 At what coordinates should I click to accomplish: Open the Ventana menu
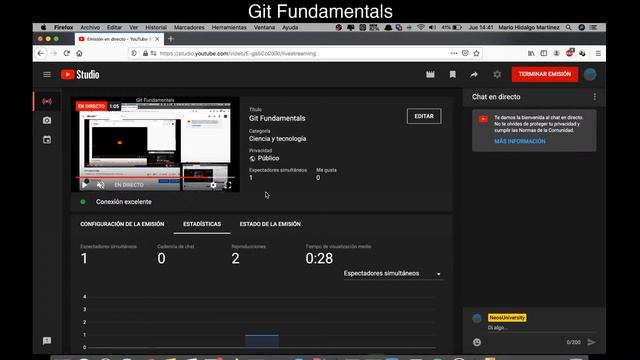(x=264, y=27)
